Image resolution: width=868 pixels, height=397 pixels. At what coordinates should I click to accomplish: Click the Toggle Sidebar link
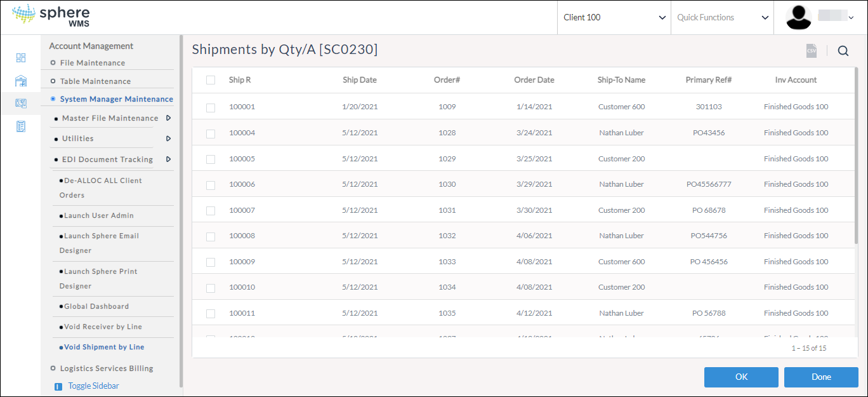(x=93, y=386)
